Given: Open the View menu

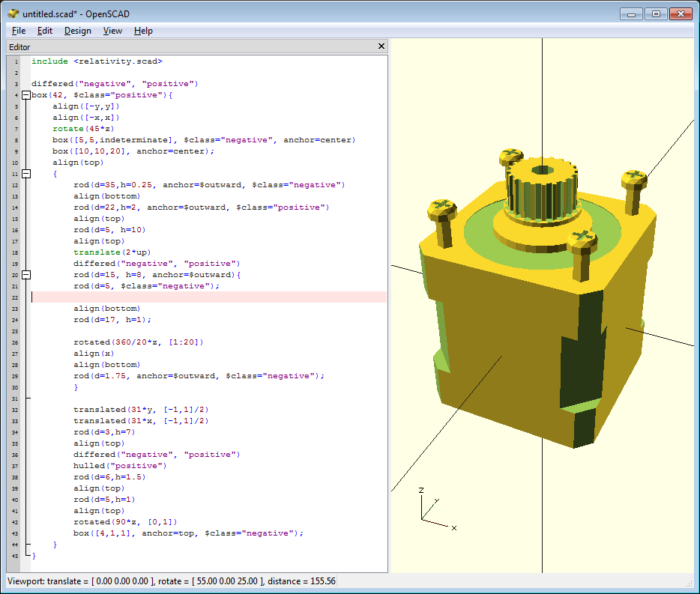Looking at the screenshot, I should pos(112,31).
